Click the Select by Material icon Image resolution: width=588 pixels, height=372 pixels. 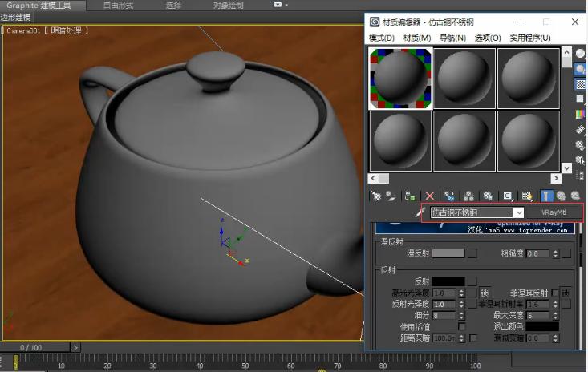coord(580,160)
